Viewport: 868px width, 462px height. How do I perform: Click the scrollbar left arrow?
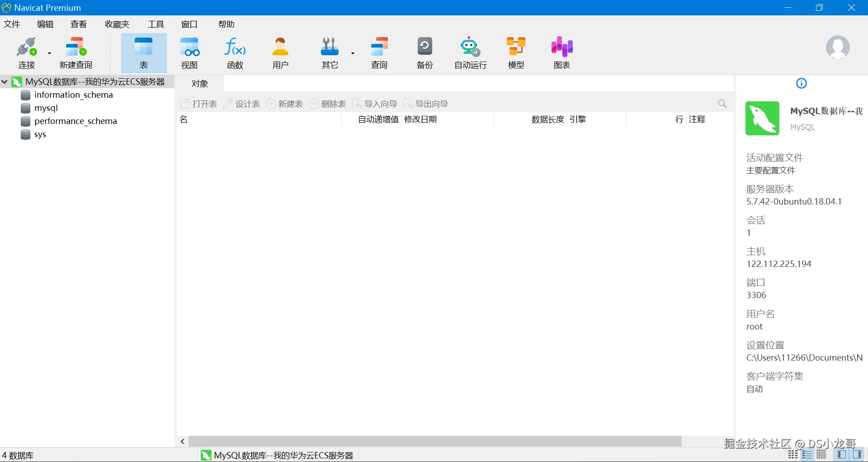183,441
